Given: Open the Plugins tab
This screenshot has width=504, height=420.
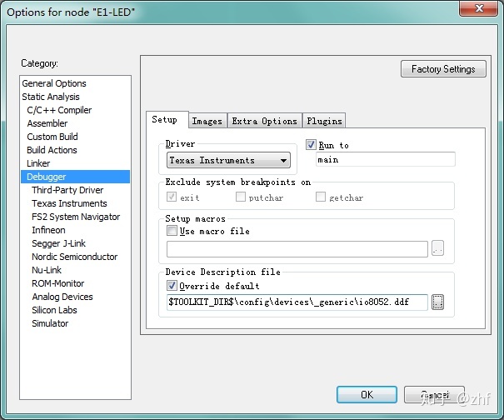Looking at the screenshot, I should pos(324,121).
